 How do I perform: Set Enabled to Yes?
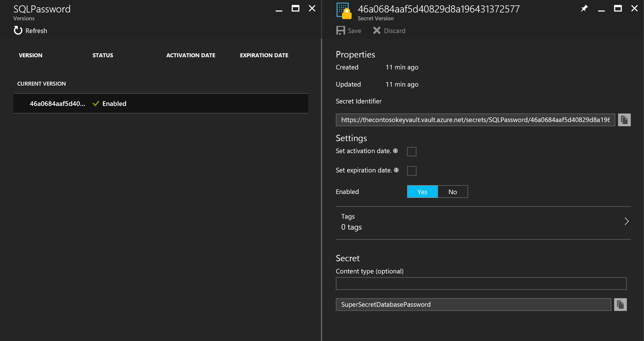[422, 192]
